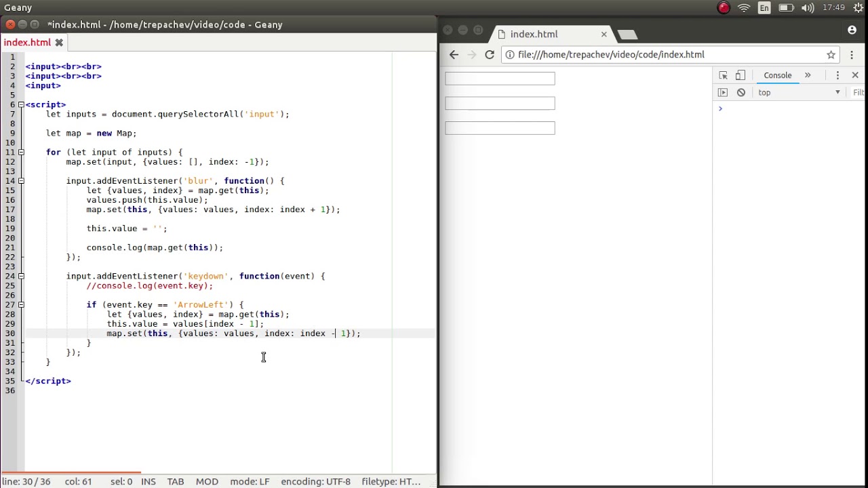Activate the DevTools element inspector icon
Image resolution: width=868 pixels, height=488 pixels.
(x=723, y=75)
